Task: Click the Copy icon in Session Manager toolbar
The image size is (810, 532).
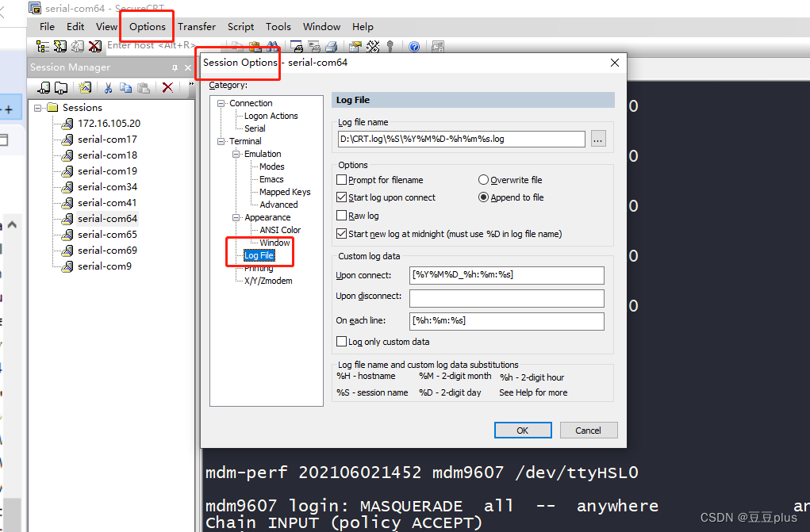Action: (127, 87)
